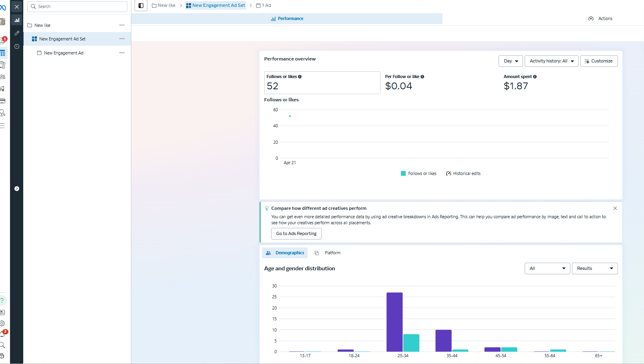This screenshot has height=364, width=644.
Task: Open the settings gear icon
Action: (2, 323)
